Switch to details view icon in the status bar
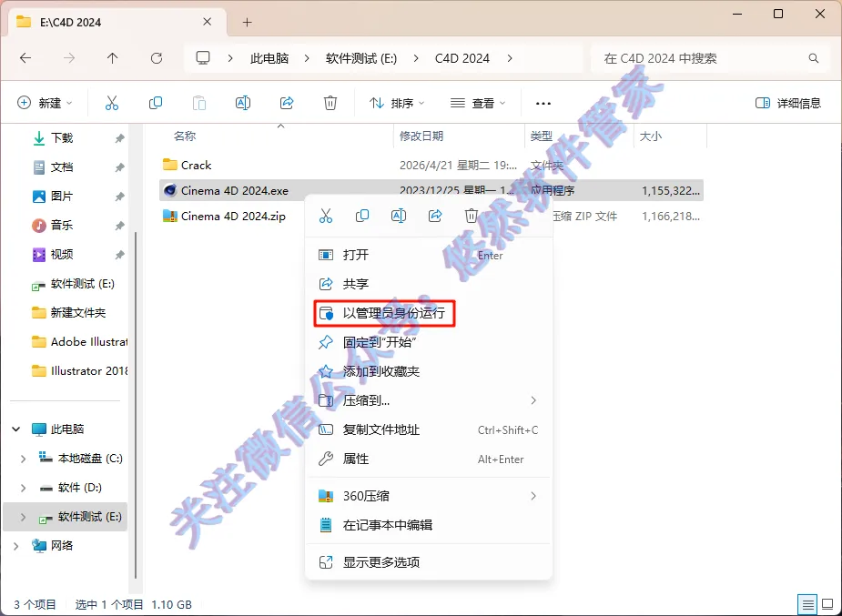Screen dimensions: 842x616 tap(808, 605)
